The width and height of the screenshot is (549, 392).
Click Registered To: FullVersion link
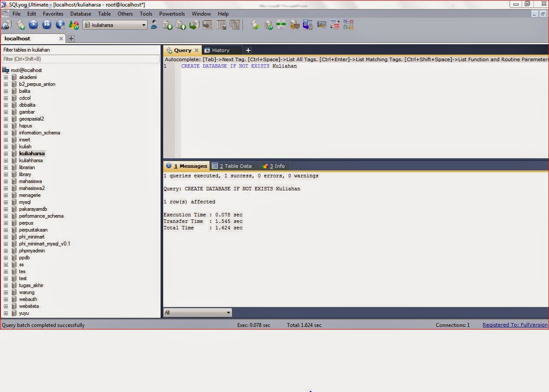coord(515,325)
